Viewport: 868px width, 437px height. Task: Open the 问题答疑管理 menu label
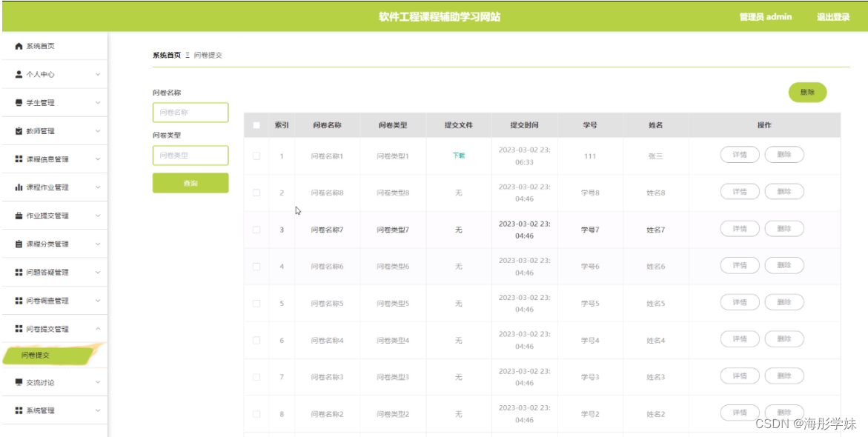click(47, 272)
